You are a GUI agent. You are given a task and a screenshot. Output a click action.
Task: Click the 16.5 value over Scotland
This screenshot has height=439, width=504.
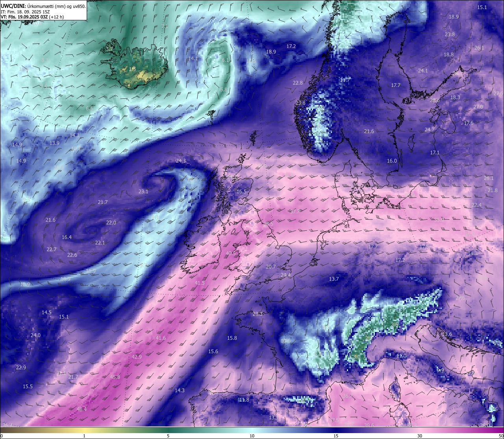pyautogui.click(x=241, y=191)
